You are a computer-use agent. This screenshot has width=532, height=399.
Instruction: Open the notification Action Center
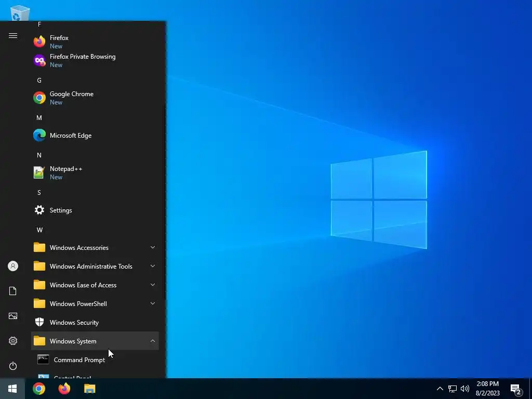pos(516,389)
